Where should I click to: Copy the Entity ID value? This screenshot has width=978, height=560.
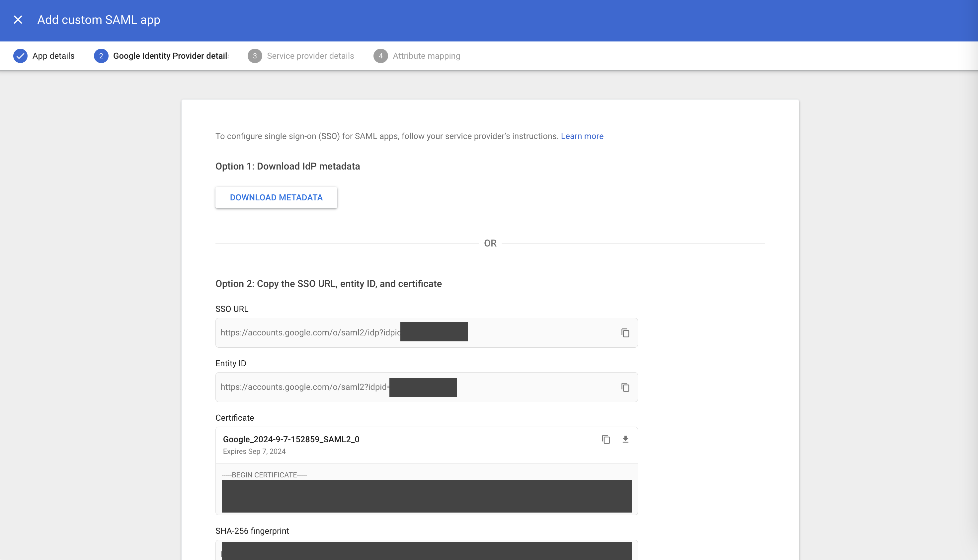coord(625,387)
